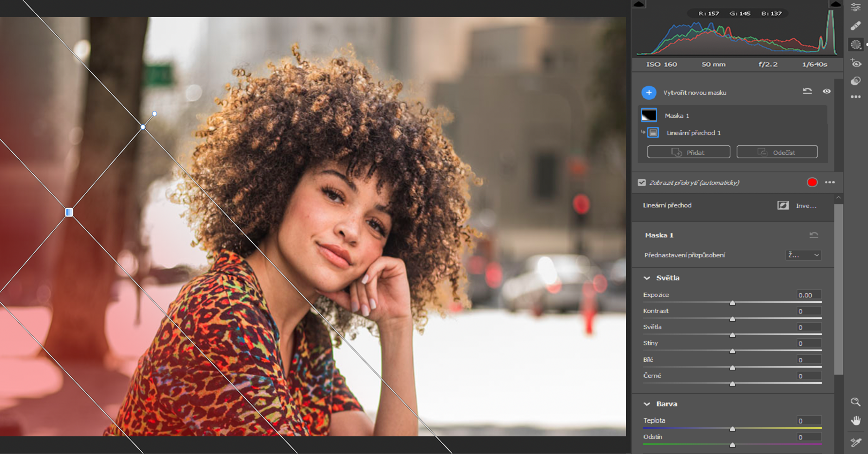The width and height of the screenshot is (868, 454).
Task: Click the Maska 1 adjustments heading
Action: 659,235
